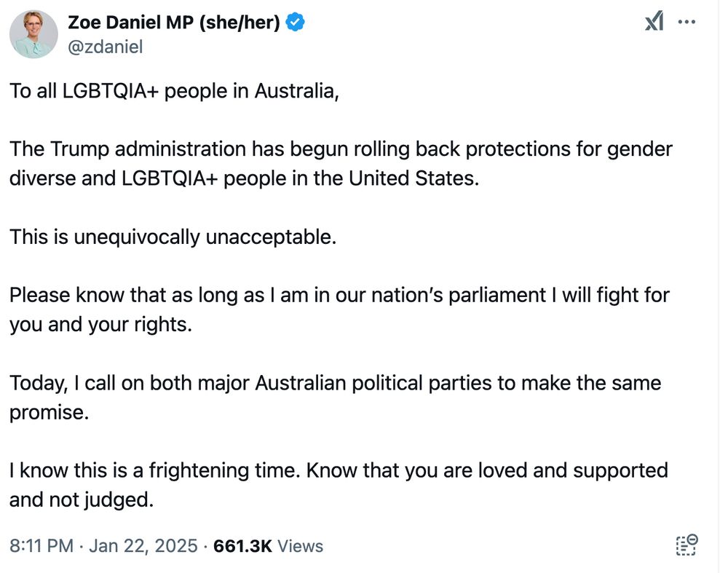Click the "Please know that as long as" line
Image resolution: width=728 pixels, height=573 pixels.
coord(339,296)
